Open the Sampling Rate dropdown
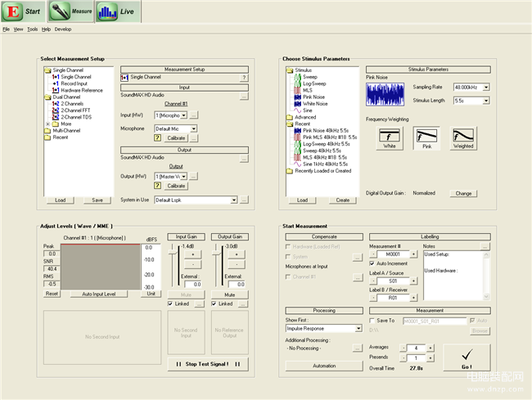 pos(486,88)
